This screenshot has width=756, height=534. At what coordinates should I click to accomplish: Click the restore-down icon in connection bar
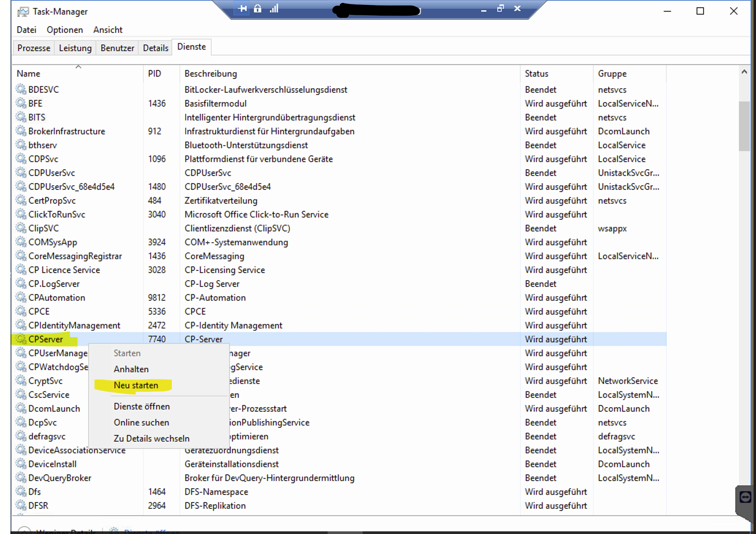(x=500, y=8)
